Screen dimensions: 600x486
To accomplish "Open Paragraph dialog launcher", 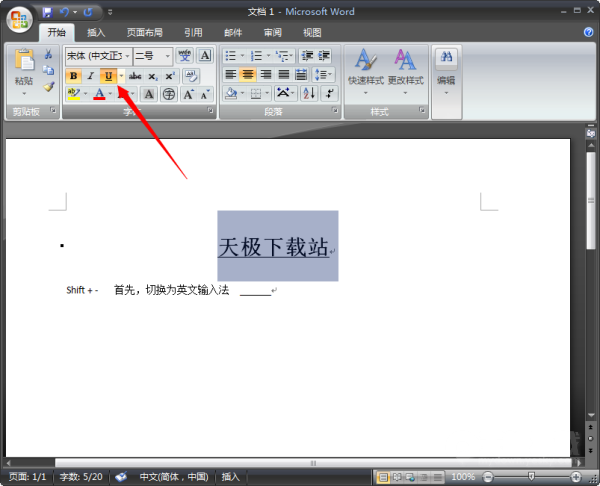I will click(x=335, y=111).
